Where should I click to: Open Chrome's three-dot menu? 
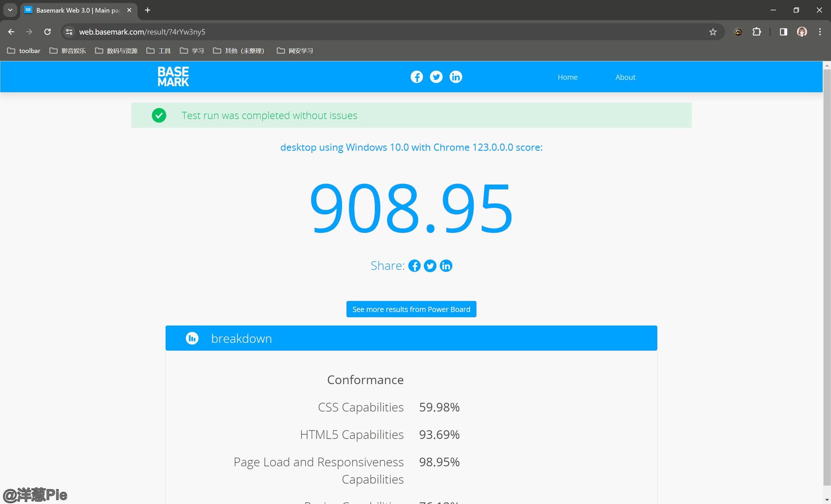coord(820,32)
